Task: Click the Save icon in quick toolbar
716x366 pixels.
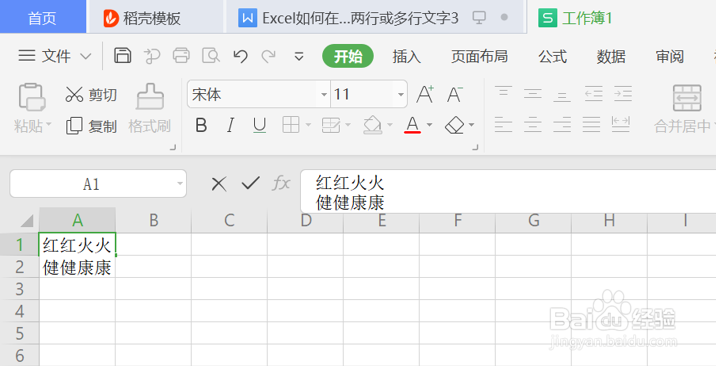Action: pos(122,56)
